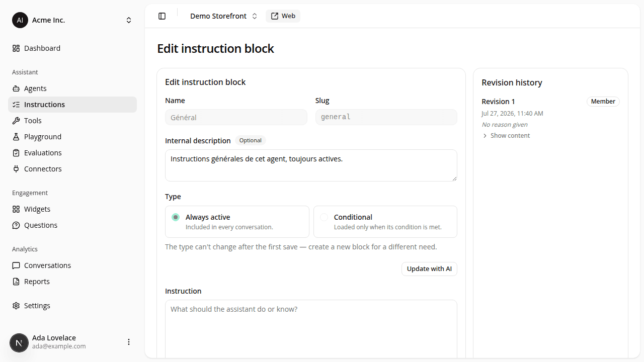Screen dimensions: 644x362
Task: Click the No reason given text
Action: 505,125
